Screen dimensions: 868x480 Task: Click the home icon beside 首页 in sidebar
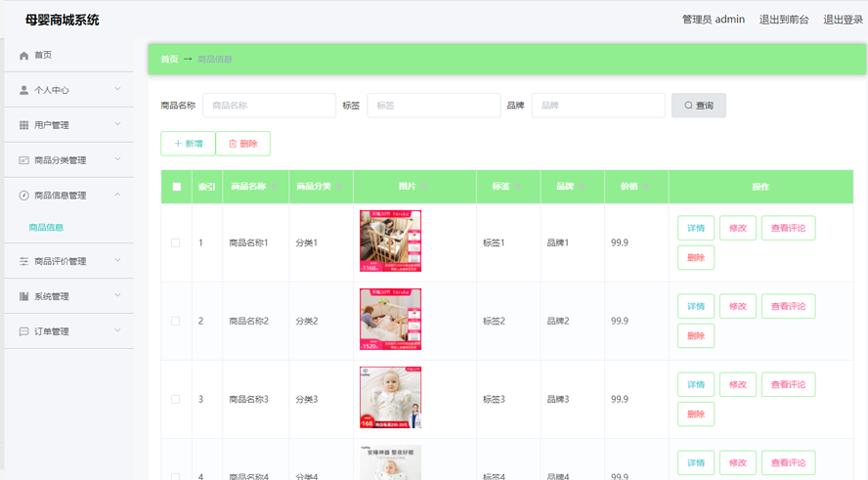point(23,56)
